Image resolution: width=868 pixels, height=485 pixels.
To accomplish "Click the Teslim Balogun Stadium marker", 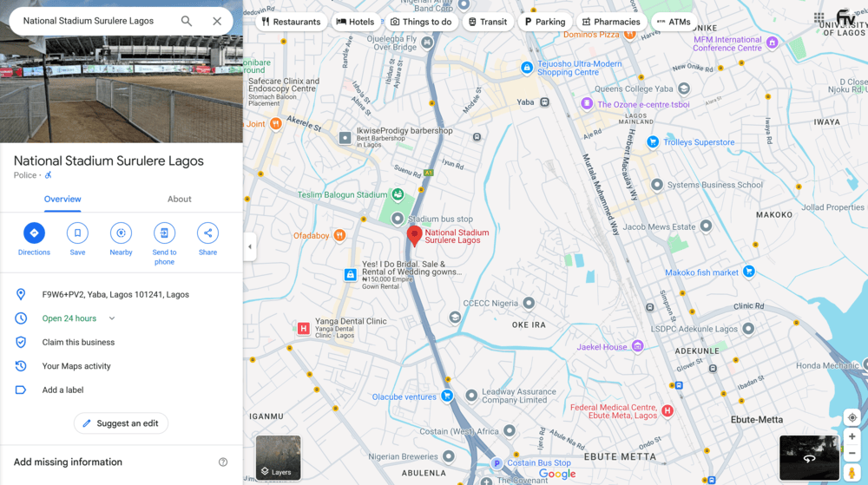I will click(398, 194).
